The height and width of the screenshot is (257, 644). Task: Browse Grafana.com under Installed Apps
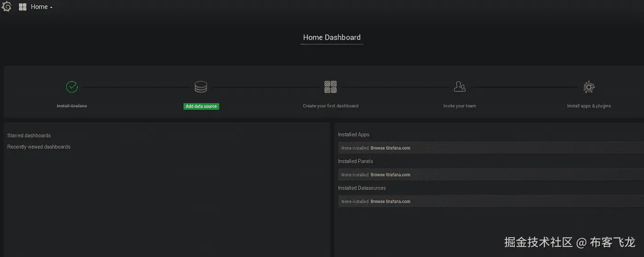390,148
